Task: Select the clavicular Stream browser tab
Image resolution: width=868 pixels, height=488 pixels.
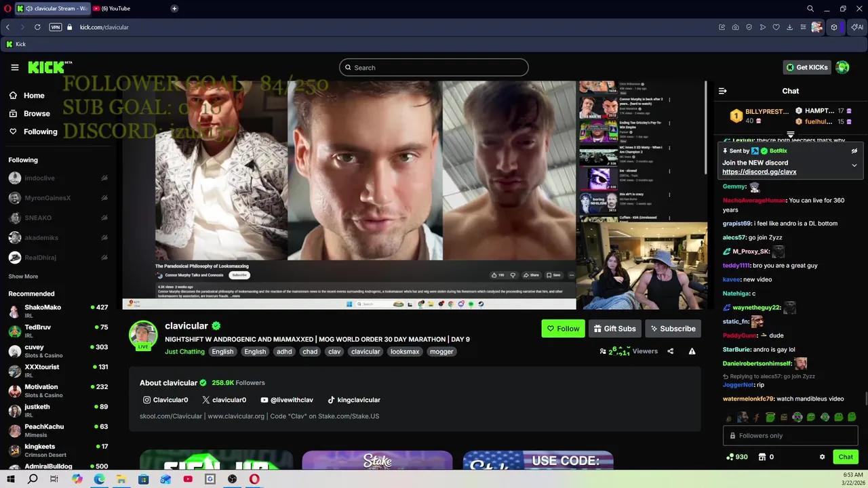Action: click(52, 8)
